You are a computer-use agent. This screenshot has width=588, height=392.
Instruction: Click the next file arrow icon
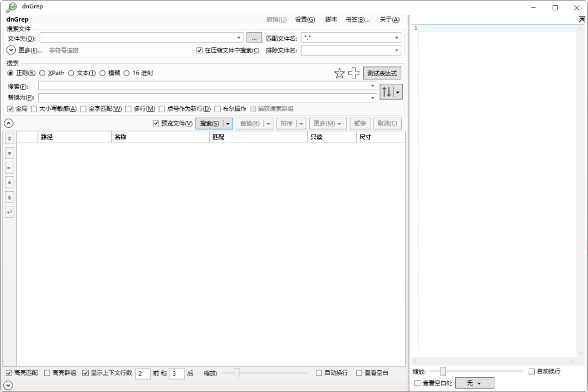pyautogui.click(x=10, y=168)
